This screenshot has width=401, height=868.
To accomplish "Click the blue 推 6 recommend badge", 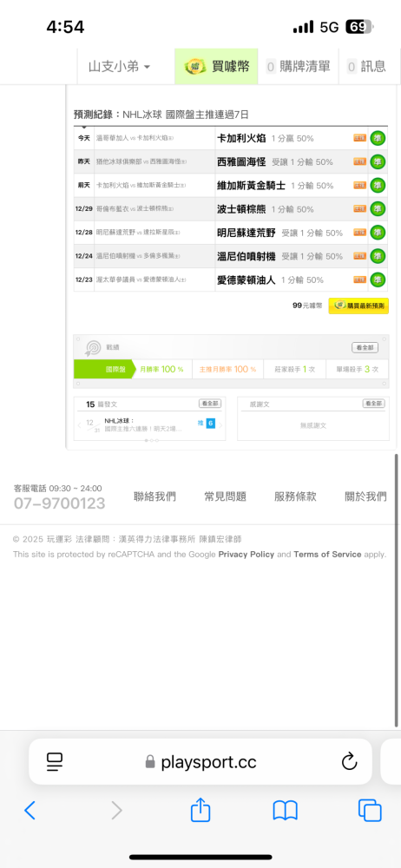I will pyautogui.click(x=206, y=424).
